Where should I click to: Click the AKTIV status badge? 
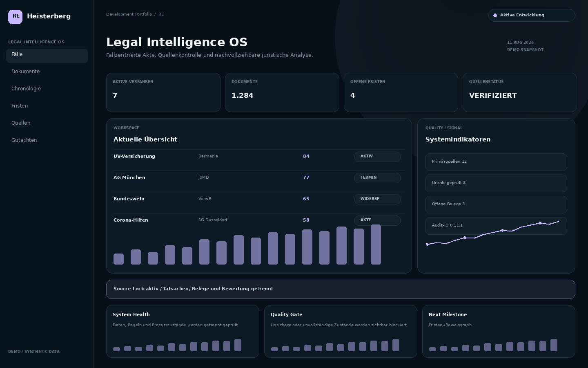(x=377, y=157)
